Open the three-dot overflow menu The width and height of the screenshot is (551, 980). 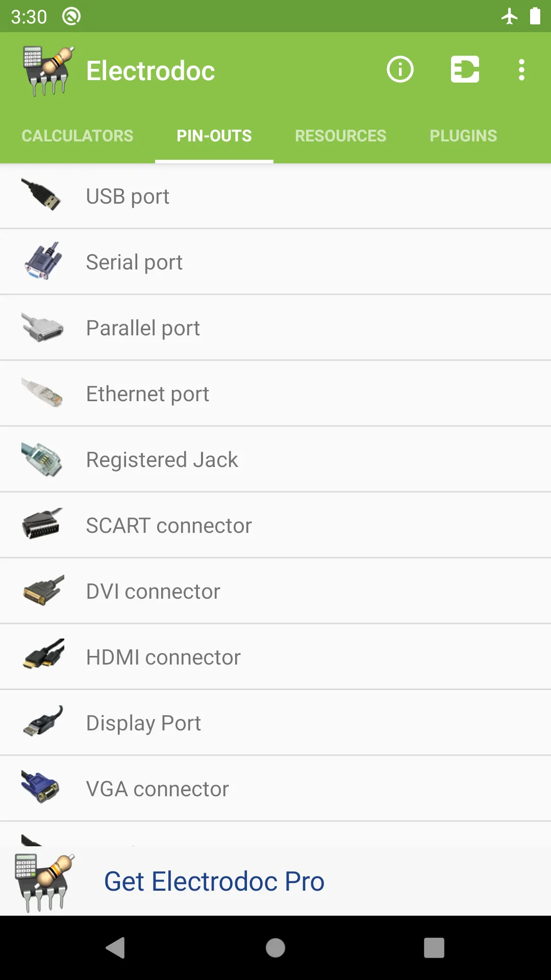coord(521,69)
